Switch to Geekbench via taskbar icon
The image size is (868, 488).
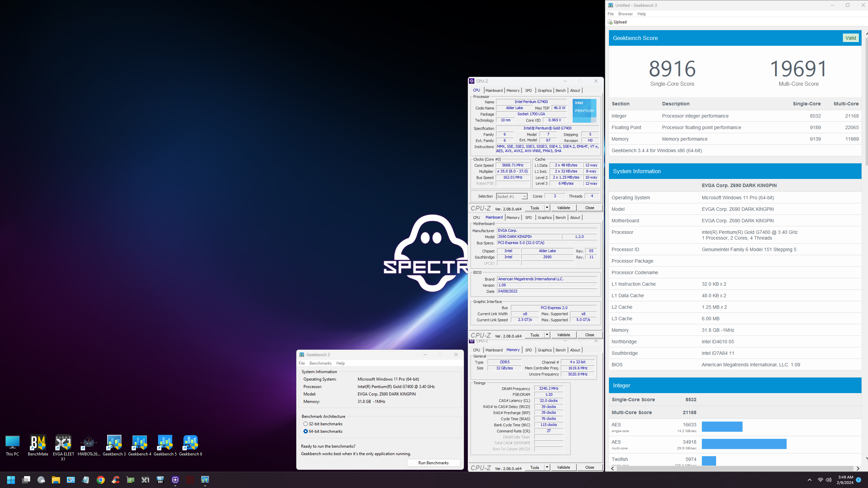(205, 480)
